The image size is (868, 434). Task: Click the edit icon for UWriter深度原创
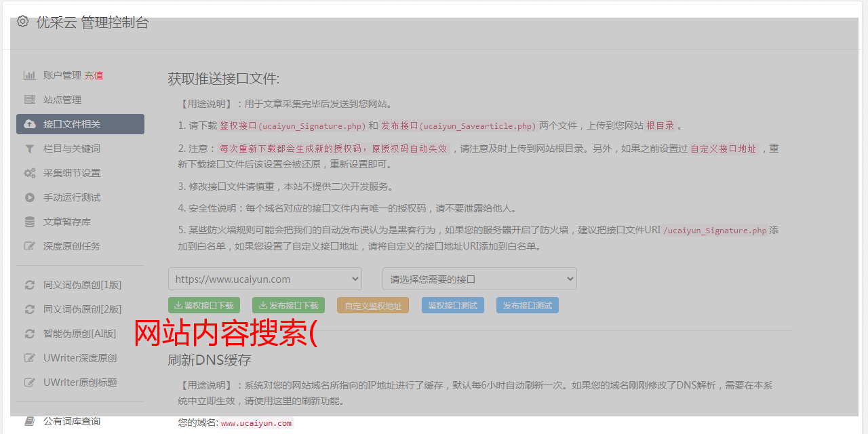click(x=30, y=358)
